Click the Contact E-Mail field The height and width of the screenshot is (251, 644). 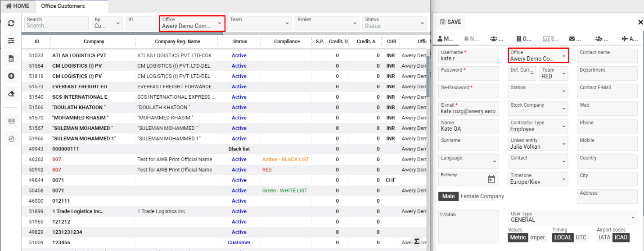coord(607,91)
